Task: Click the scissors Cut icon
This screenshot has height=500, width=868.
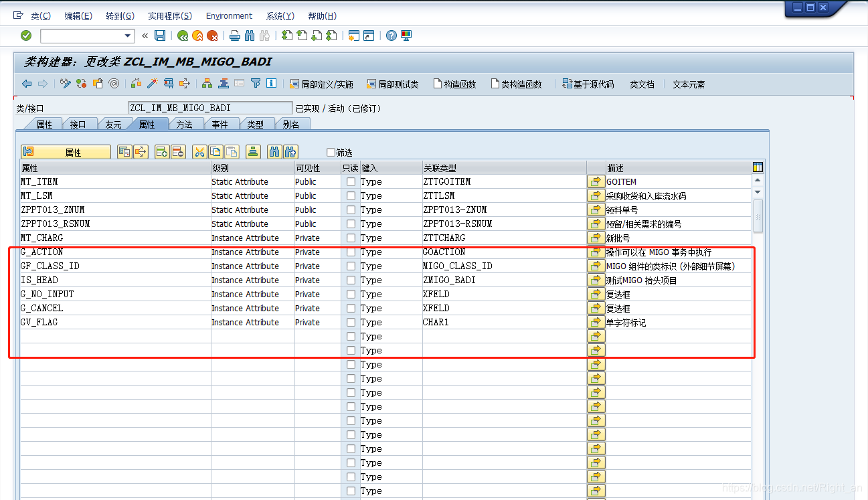Action: 199,152
